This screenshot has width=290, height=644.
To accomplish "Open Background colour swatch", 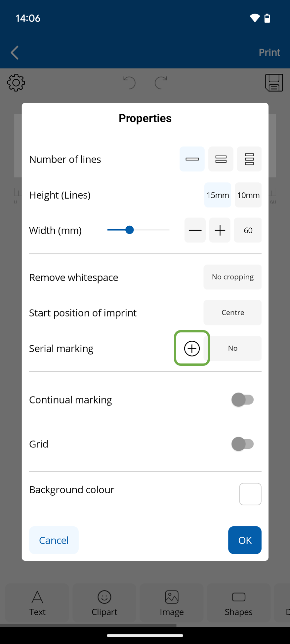I will pyautogui.click(x=250, y=494).
